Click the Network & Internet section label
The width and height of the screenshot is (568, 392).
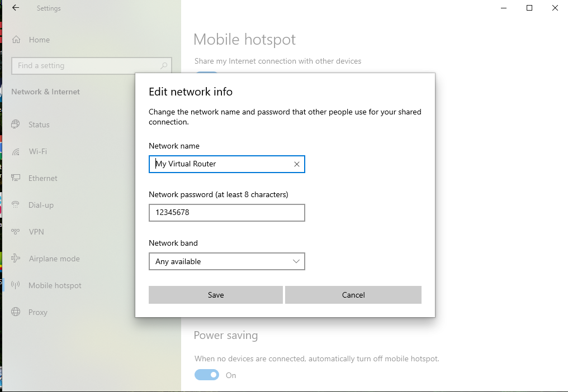46,92
